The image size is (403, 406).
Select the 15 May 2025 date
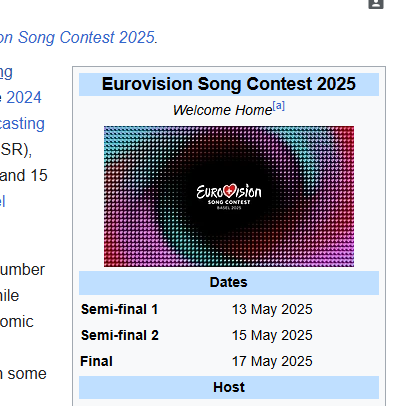pos(272,335)
